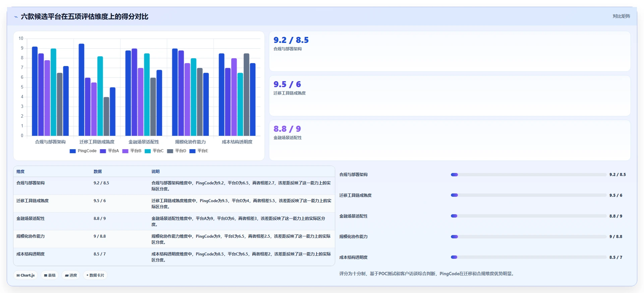Select the 进度 tag chip
Screen dimensions: 644x293
tap(71, 275)
